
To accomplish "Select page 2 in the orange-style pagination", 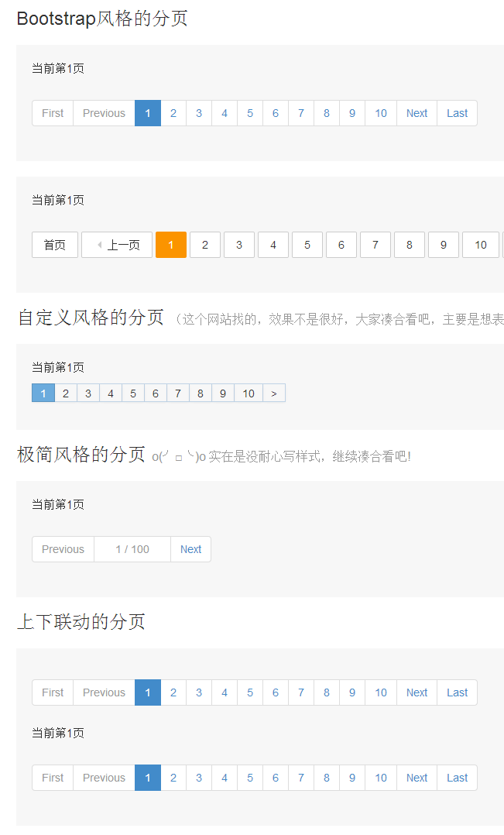I will (205, 245).
